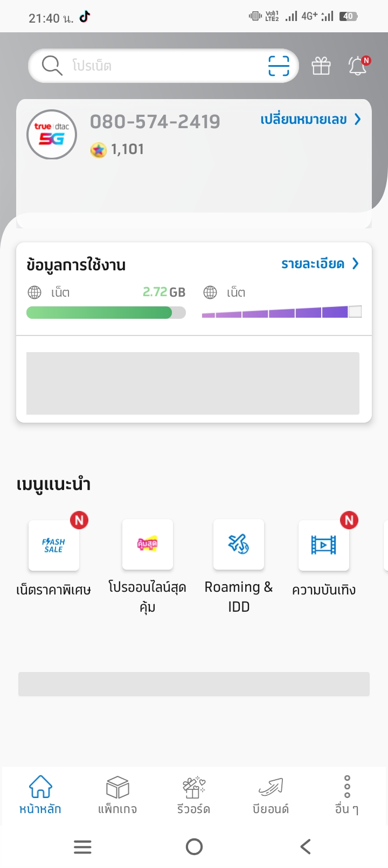Tap the green 2.72 GB usage bar
The image size is (388, 868).
click(x=106, y=312)
